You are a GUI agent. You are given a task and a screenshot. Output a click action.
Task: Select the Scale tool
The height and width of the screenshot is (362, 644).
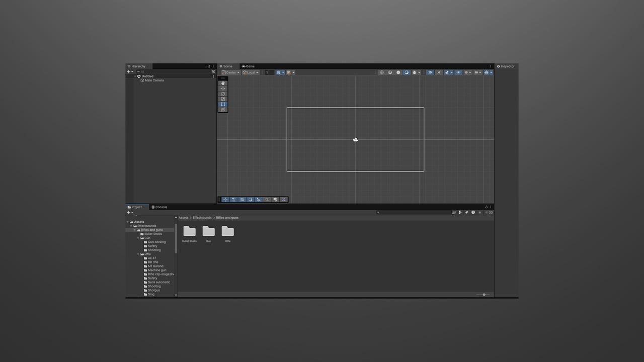point(223,99)
